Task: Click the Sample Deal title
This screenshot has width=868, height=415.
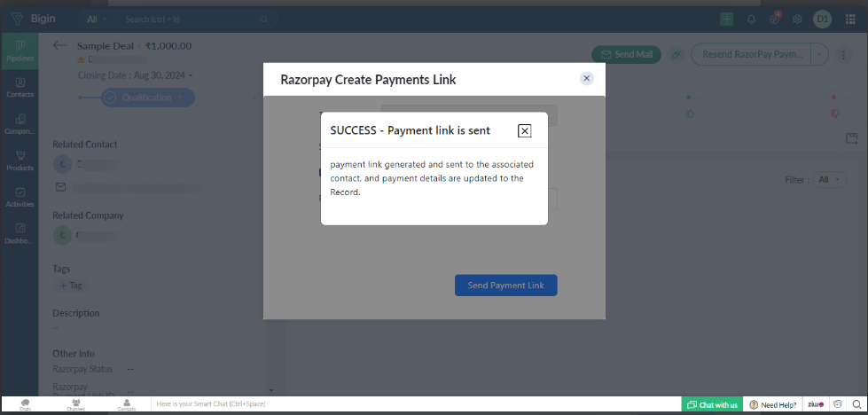Action: tap(106, 46)
